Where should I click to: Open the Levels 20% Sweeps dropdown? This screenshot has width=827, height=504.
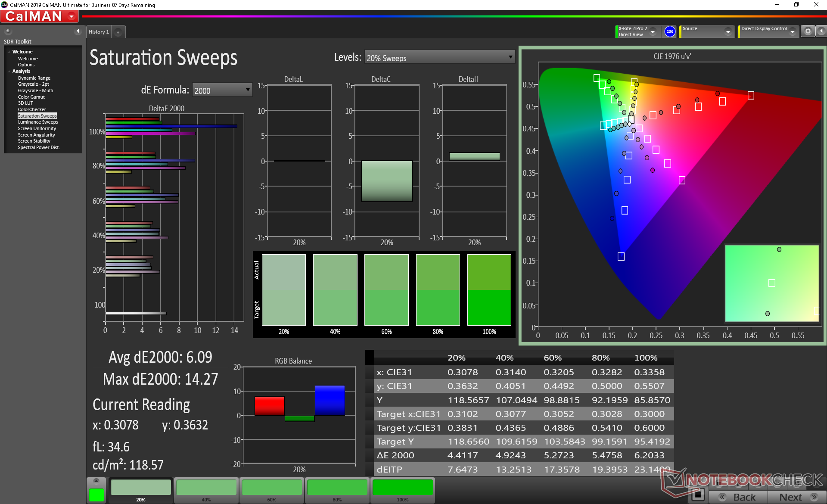[x=439, y=57]
